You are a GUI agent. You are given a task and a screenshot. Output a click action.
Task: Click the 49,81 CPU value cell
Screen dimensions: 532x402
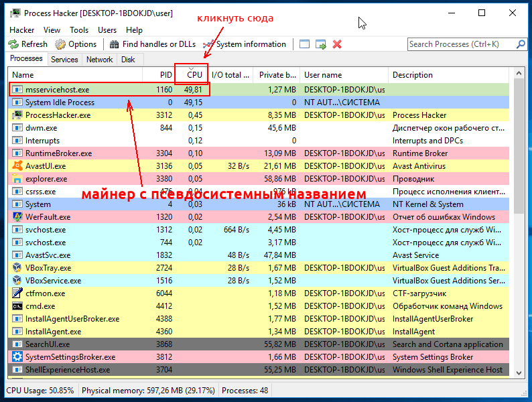click(x=193, y=90)
